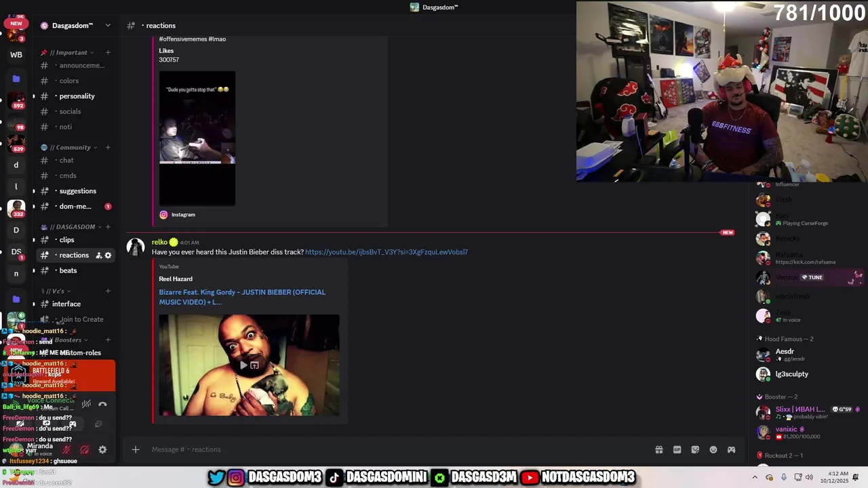Open the lowercase n server icon
The width and height of the screenshot is (868, 488).
16,274
